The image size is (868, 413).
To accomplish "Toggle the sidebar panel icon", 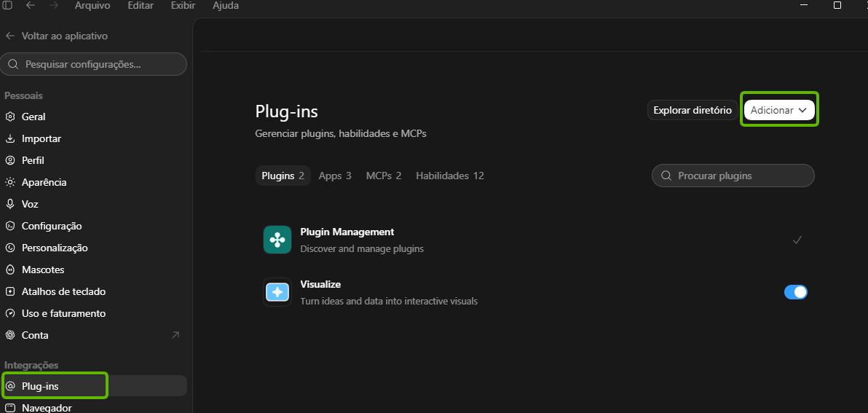I will click(7, 6).
